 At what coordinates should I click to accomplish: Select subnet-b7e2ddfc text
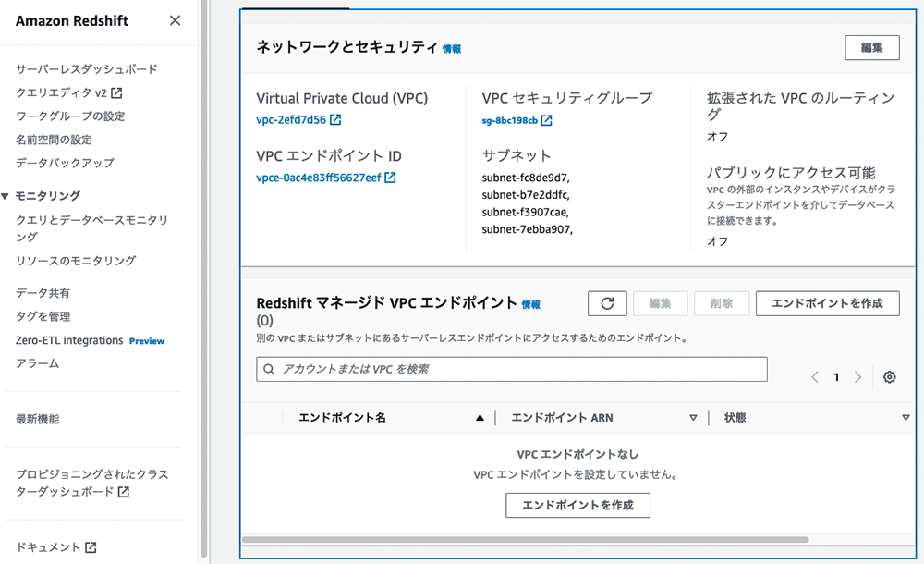point(525,195)
